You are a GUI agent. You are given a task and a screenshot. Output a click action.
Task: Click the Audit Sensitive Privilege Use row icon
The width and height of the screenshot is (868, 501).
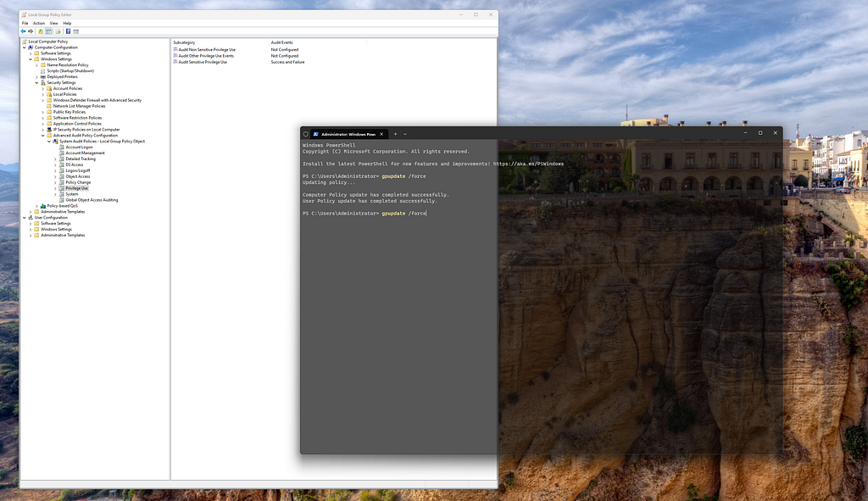click(x=175, y=62)
